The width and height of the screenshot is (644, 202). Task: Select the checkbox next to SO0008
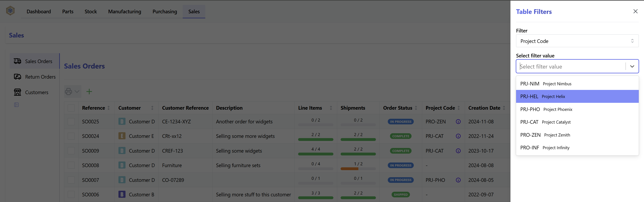[x=71, y=165]
